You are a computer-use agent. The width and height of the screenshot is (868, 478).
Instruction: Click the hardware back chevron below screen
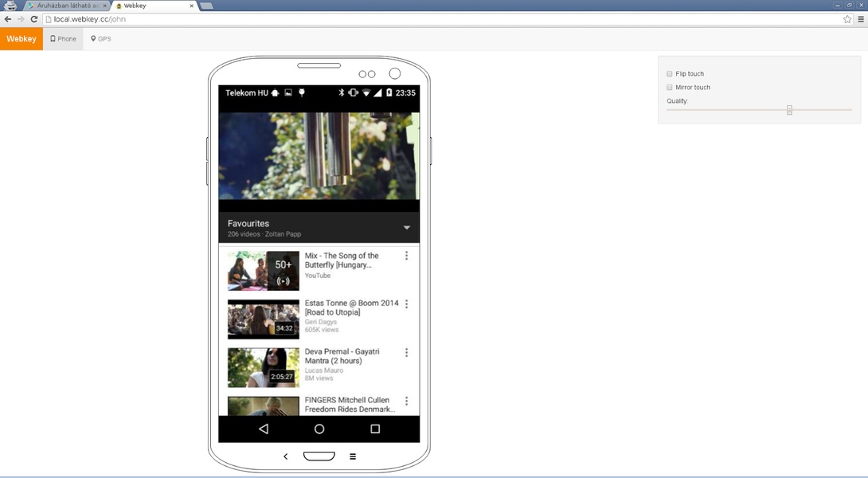286,456
